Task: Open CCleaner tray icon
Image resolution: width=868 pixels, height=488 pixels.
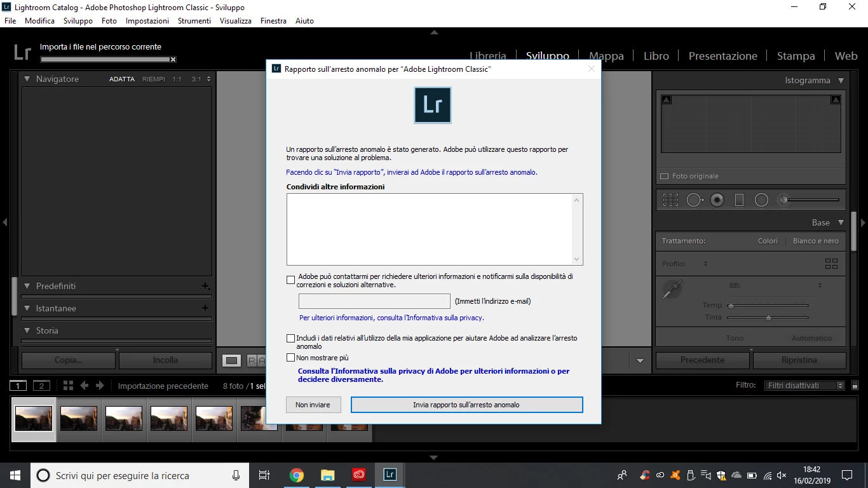Action: 645,475
